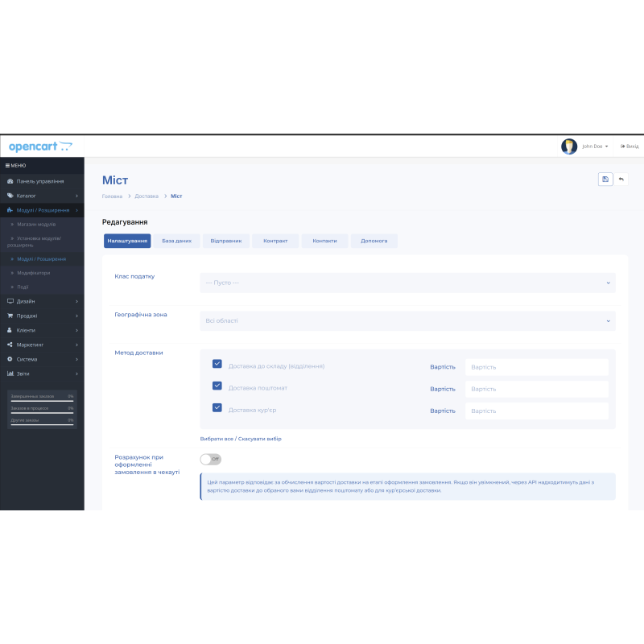Click the OpenCart logo
Image resolution: width=644 pixels, height=644 pixels.
click(x=40, y=147)
